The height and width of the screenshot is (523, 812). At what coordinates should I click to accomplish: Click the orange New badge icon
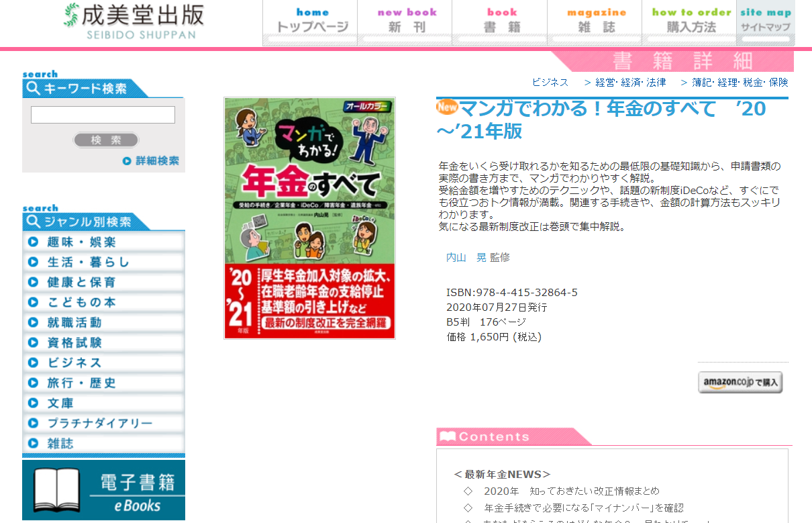pyautogui.click(x=447, y=106)
